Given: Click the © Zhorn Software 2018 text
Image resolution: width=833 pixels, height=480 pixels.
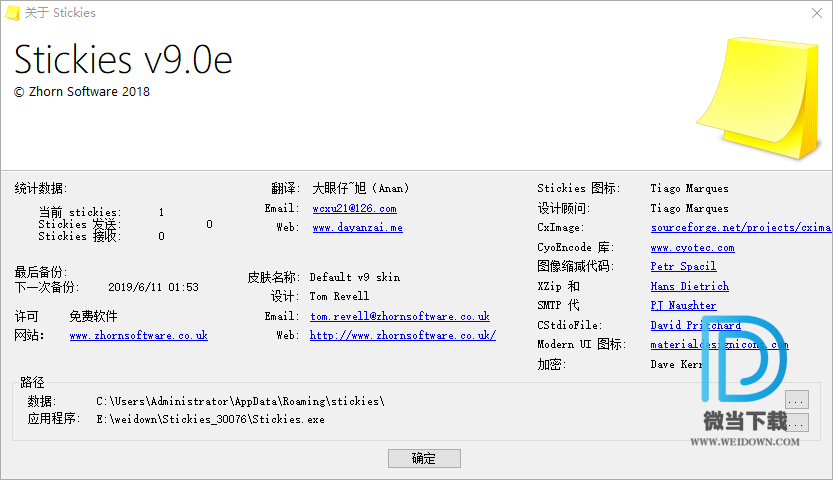Looking at the screenshot, I should click(x=82, y=92).
